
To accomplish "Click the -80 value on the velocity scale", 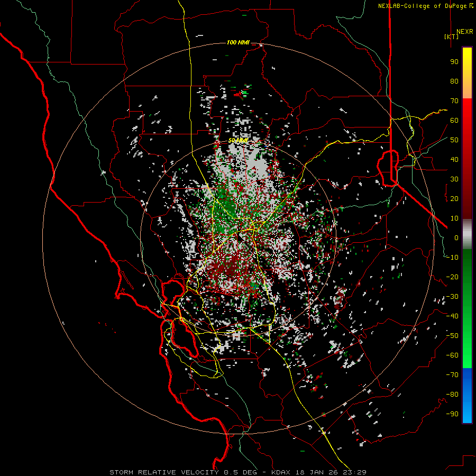I will pyautogui.click(x=452, y=395).
